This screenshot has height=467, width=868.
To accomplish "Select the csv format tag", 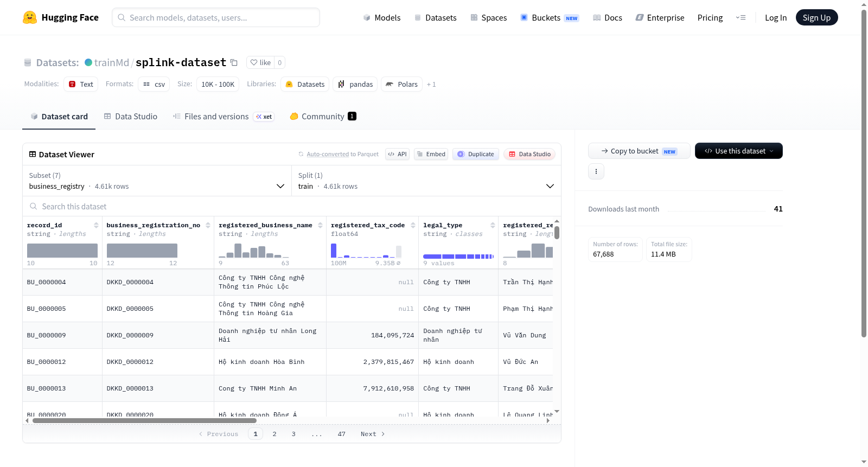I will 154,84.
